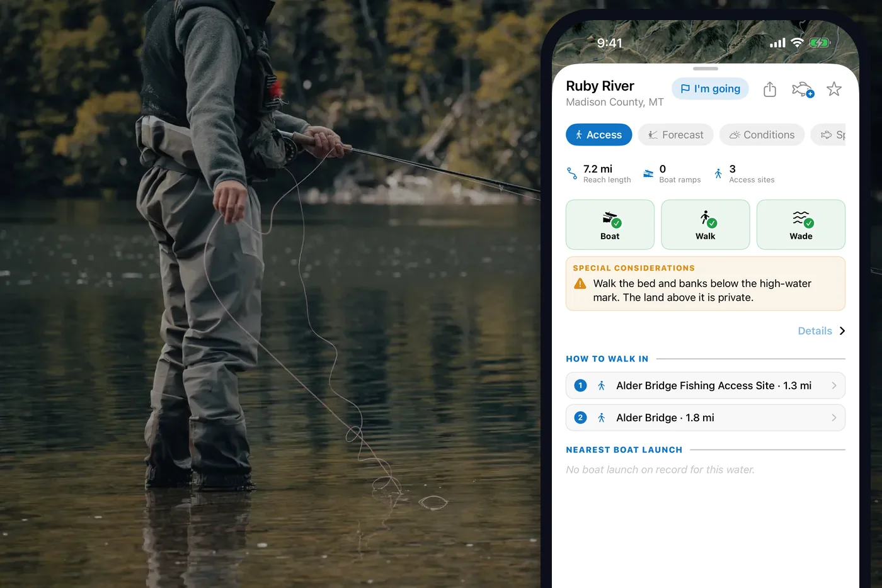Tap the HOW TO WALK IN heading
The width and height of the screenshot is (882, 588).
[x=607, y=359]
